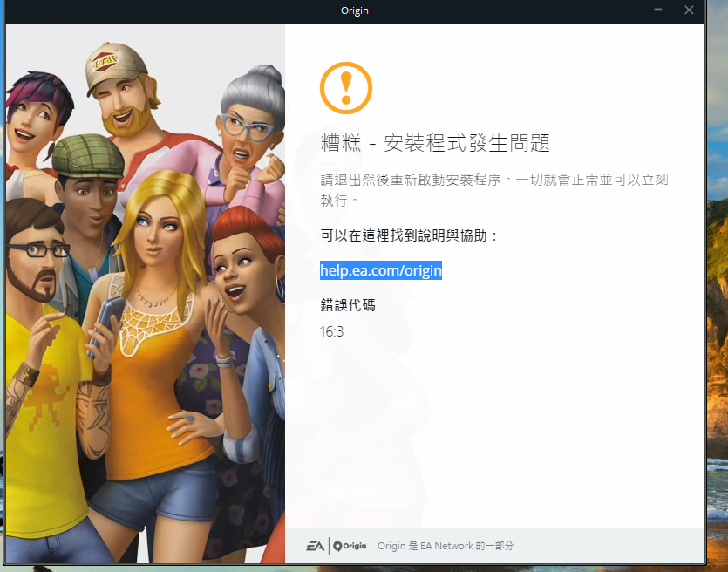Click the Sims 4 character artwork
The height and width of the screenshot is (572, 728).
tap(146, 294)
